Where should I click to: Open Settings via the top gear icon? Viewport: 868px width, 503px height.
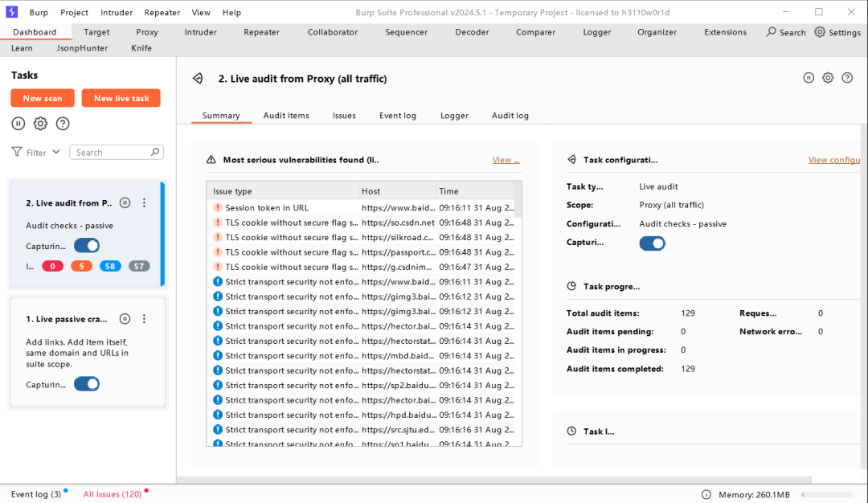coord(820,32)
